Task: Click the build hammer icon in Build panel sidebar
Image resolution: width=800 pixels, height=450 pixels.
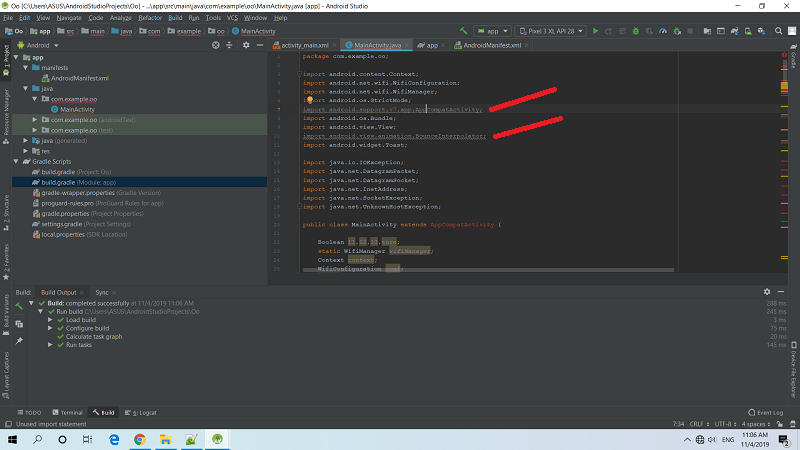Action: [19, 307]
